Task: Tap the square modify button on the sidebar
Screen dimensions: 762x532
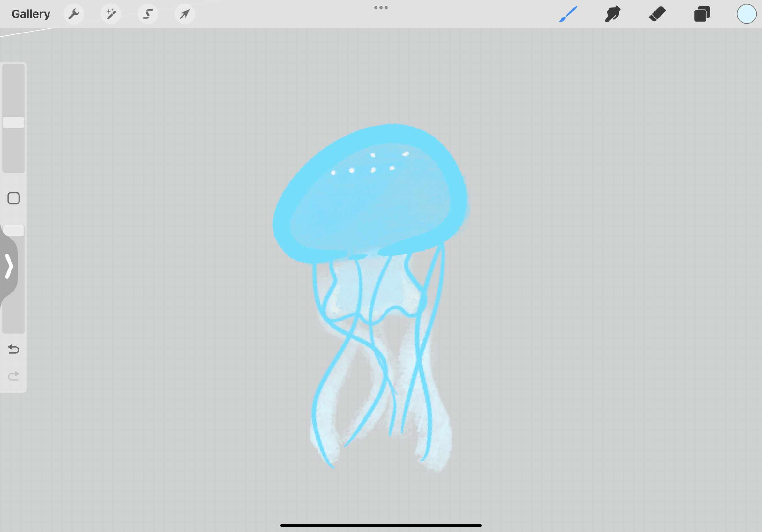Action: (14, 198)
